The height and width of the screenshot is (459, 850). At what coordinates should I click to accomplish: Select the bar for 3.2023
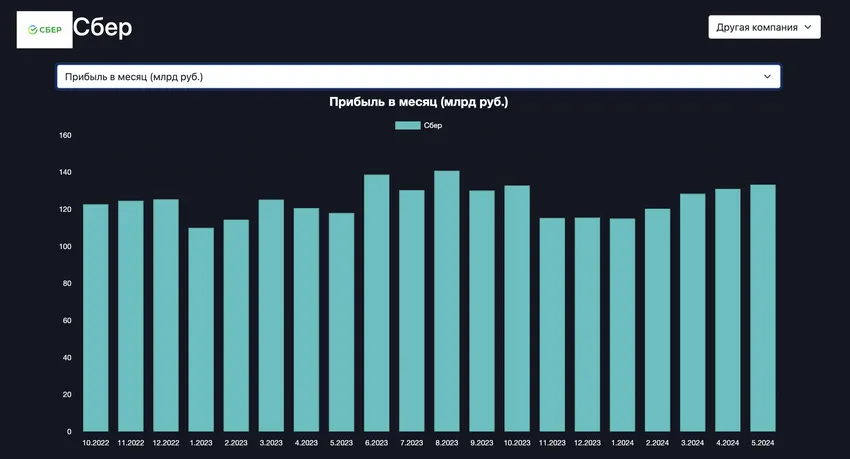click(271, 315)
